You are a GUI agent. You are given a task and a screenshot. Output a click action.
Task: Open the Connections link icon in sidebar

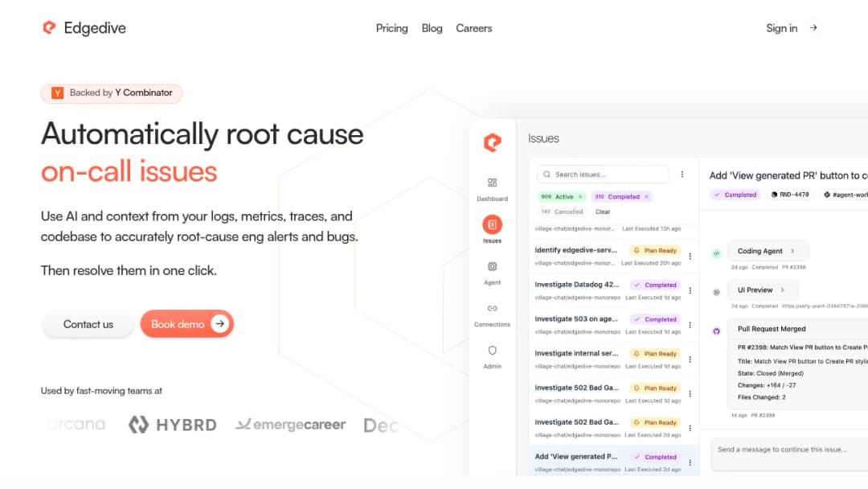click(492, 309)
